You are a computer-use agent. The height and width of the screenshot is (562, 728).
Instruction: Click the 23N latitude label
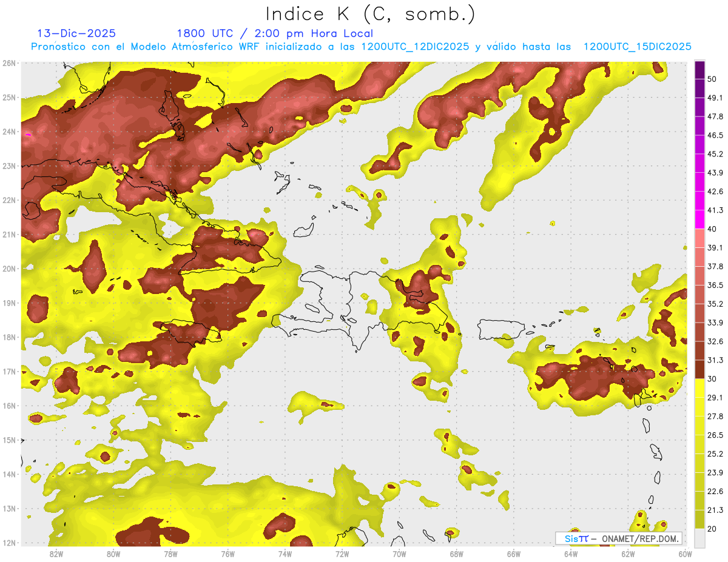click(9, 166)
